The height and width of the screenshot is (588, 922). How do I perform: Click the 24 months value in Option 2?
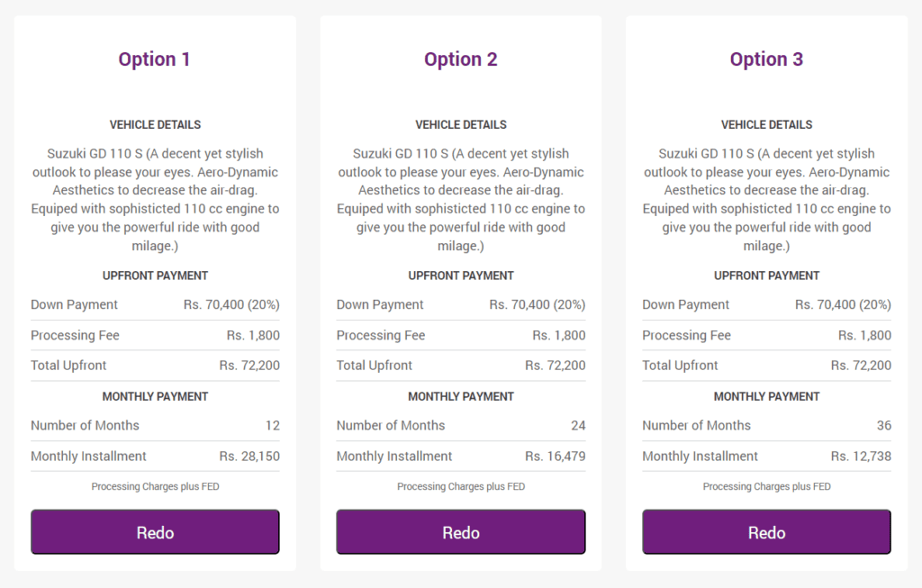tap(578, 425)
